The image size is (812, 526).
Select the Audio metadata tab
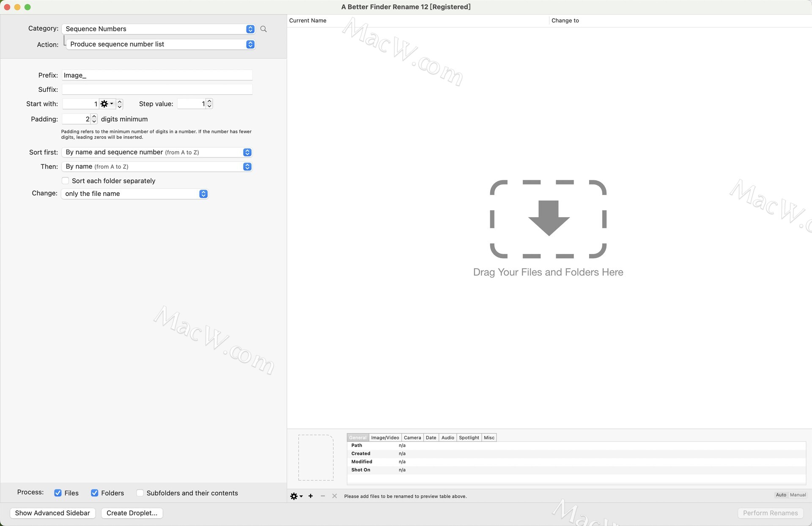pos(448,438)
